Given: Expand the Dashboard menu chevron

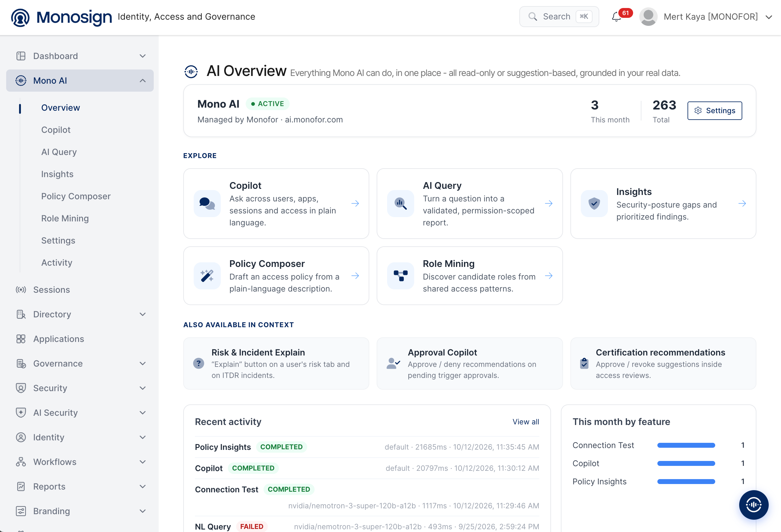Looking at the screenshot, I should point(142,56).
